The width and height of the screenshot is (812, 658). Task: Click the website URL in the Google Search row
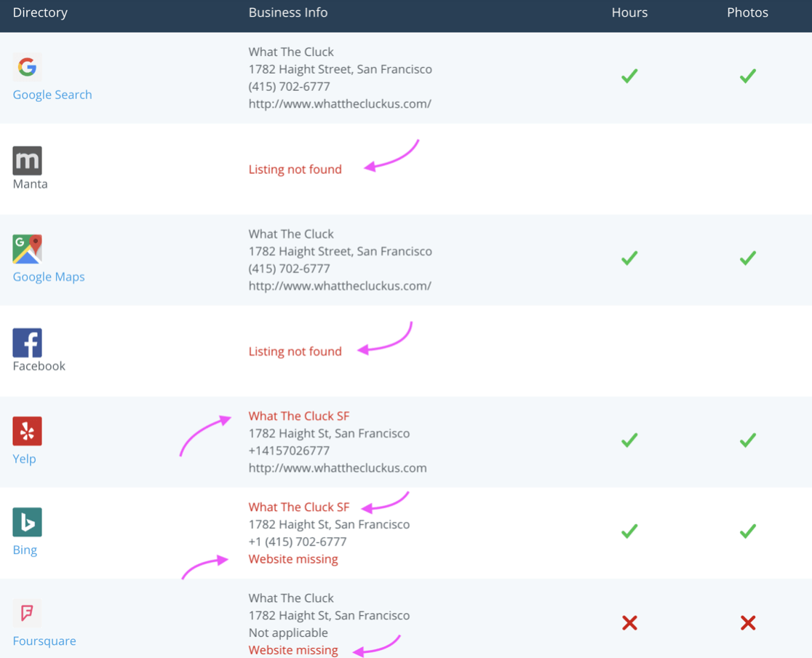point(340,103)
